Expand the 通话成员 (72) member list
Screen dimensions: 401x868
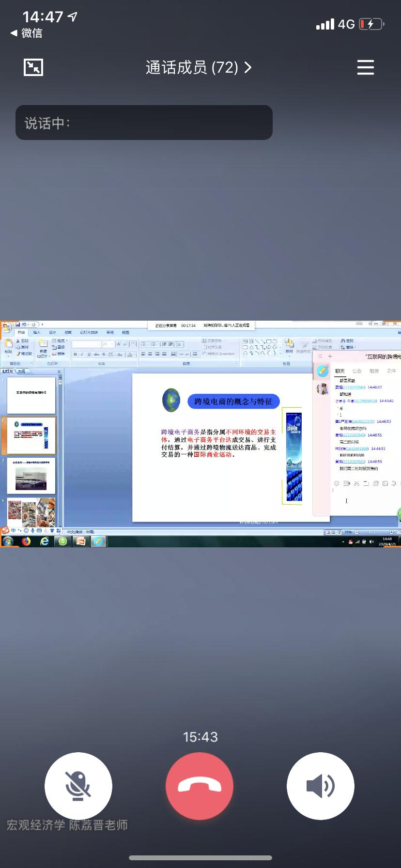click(x=199, y=67)
